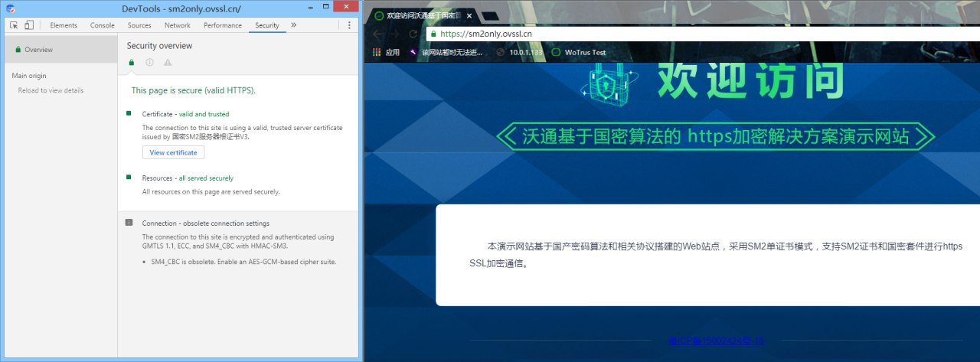Reload the page in the browser

point(413,34)
